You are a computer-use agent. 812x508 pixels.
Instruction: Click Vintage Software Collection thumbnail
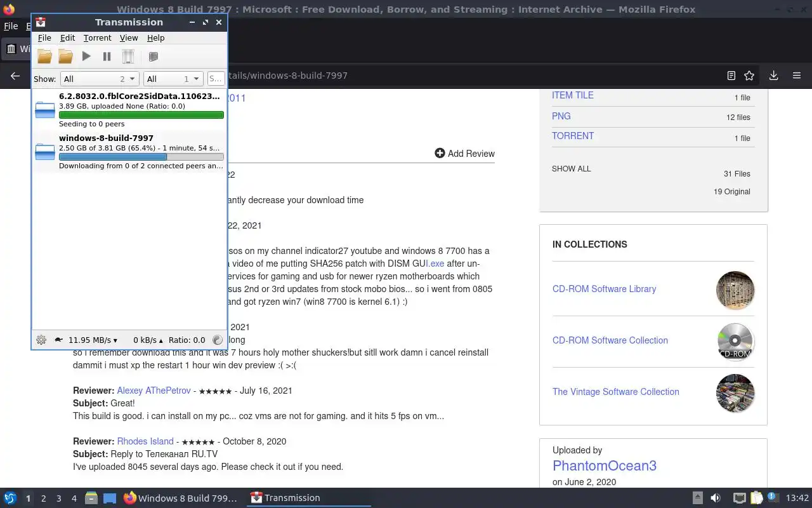[x=735, y=393]
